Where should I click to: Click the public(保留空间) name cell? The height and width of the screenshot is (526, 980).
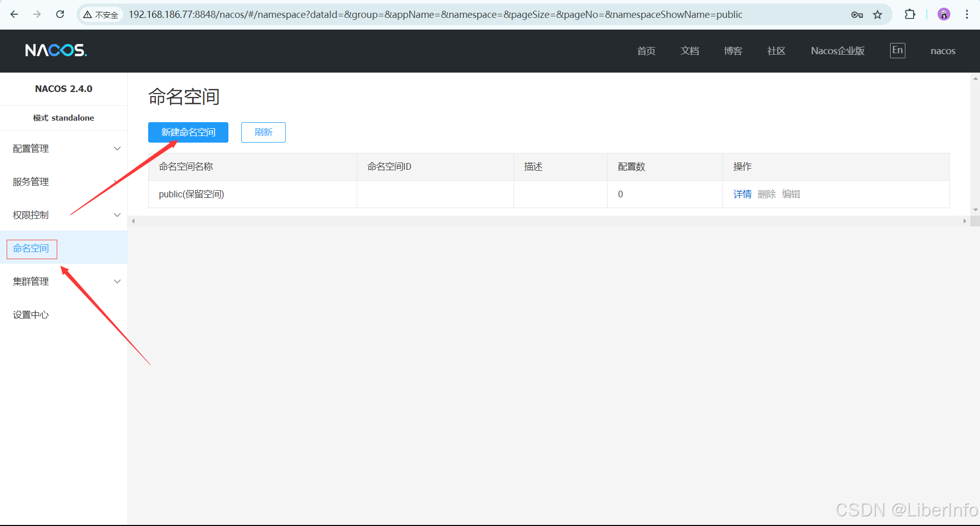tap(252, 194)
